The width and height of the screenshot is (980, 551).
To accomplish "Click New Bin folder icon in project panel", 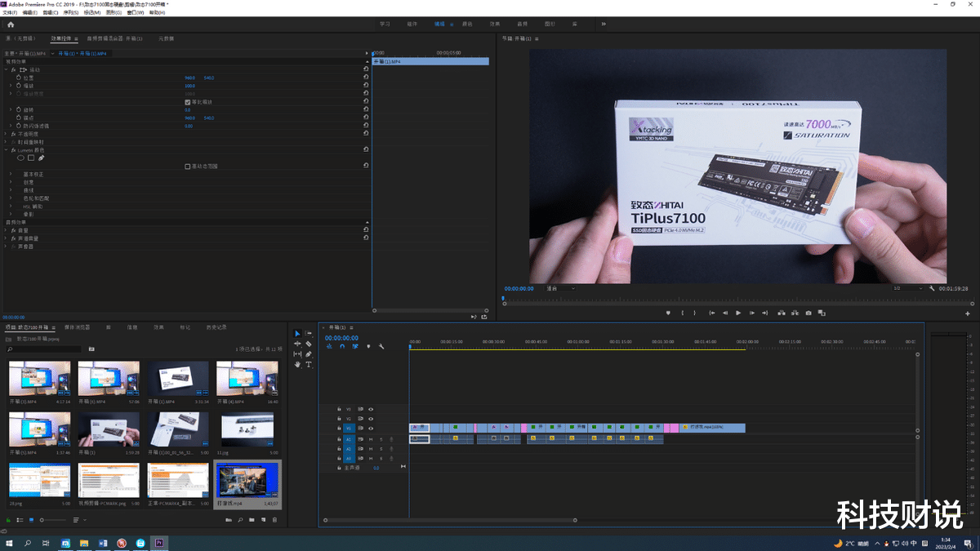I will point(252,520).
